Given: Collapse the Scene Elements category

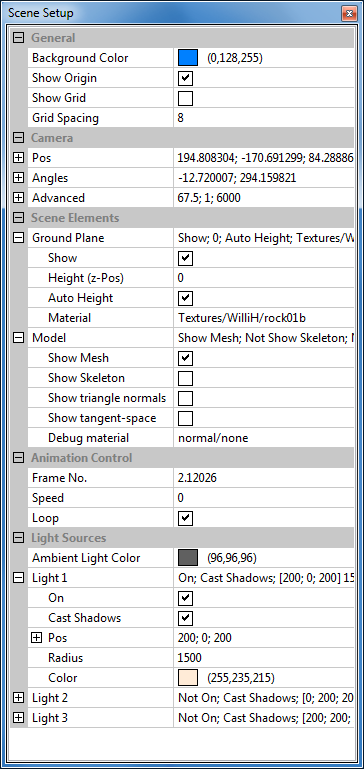Looking at the screenshot, I should click(x=18, y=218).
